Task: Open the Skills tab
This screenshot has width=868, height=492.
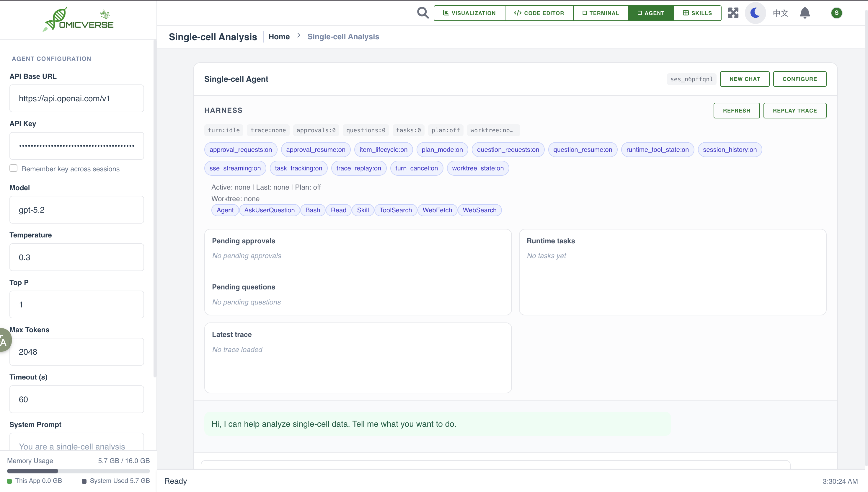Action: coord(697,13)
